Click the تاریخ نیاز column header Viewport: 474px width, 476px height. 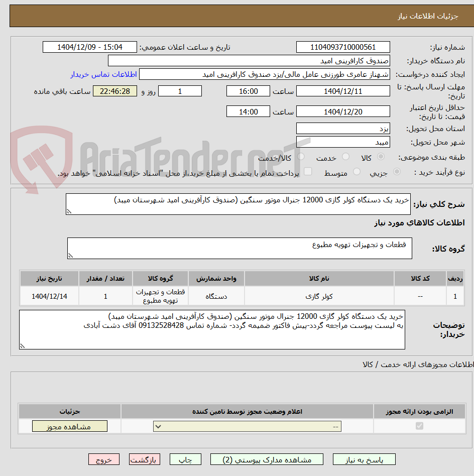pos(49,278)
